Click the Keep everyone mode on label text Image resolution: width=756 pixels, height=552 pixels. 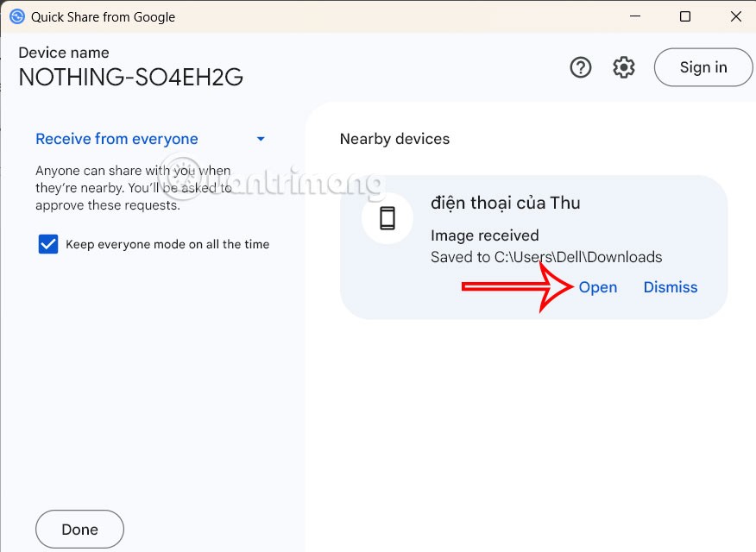tap(167, 244)
